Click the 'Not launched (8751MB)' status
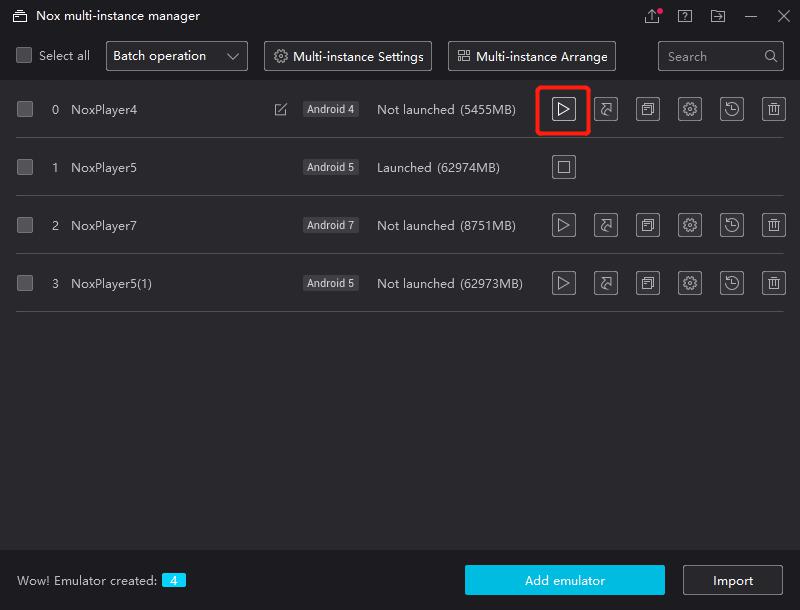Image resolution: width=800 pixels, height=610 pixels. [446, 225]
